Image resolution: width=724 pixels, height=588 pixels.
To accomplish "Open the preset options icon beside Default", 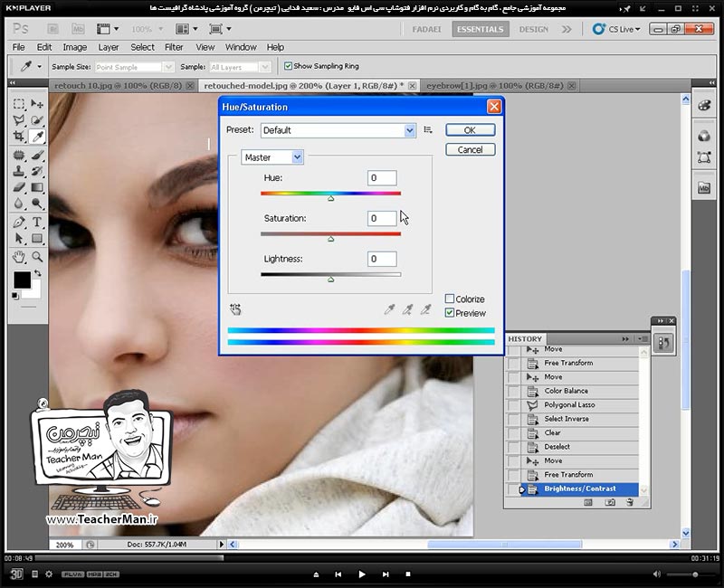I will click(428, 130).
